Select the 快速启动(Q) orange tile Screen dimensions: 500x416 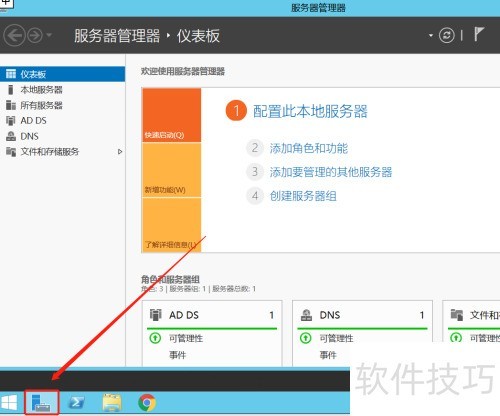click(172, 115)
